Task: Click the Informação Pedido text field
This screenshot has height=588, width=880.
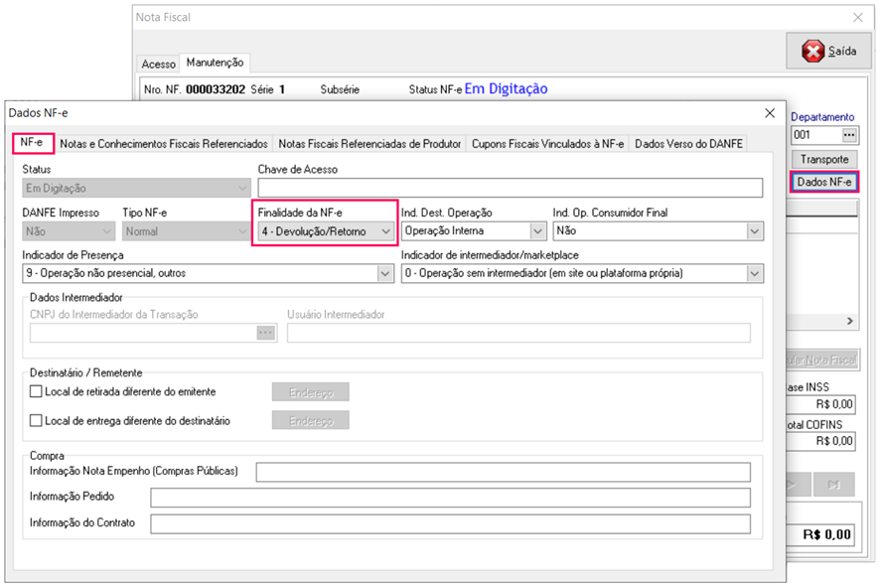Action: click(x=450, y=498)
